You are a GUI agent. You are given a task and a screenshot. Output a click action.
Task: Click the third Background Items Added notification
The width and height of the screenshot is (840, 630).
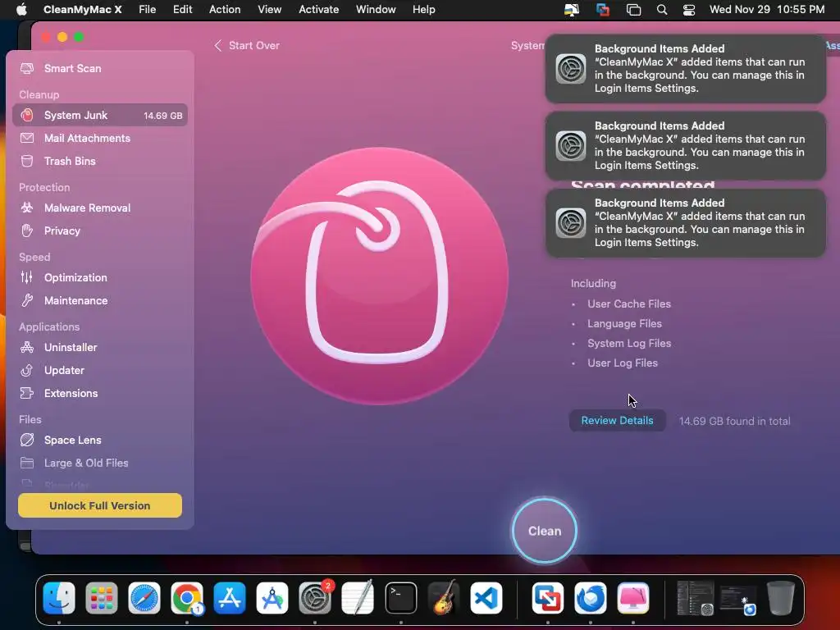click(685, 223)
